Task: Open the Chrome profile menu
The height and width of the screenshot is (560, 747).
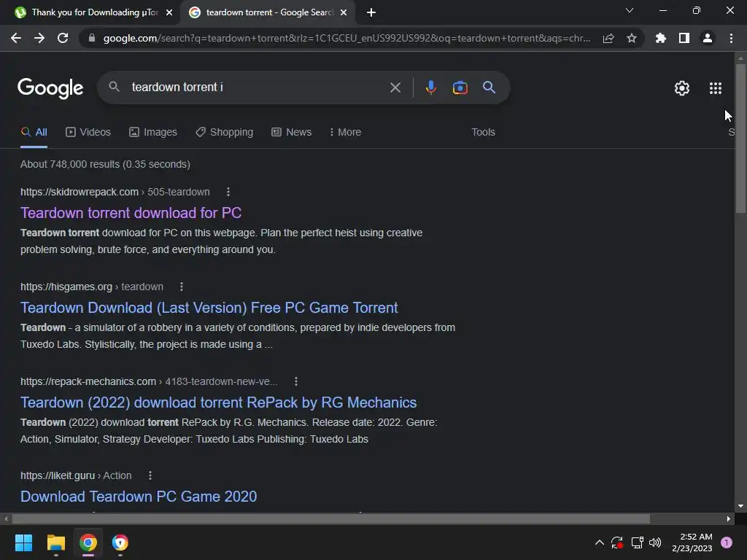Action: coord(708,38)
